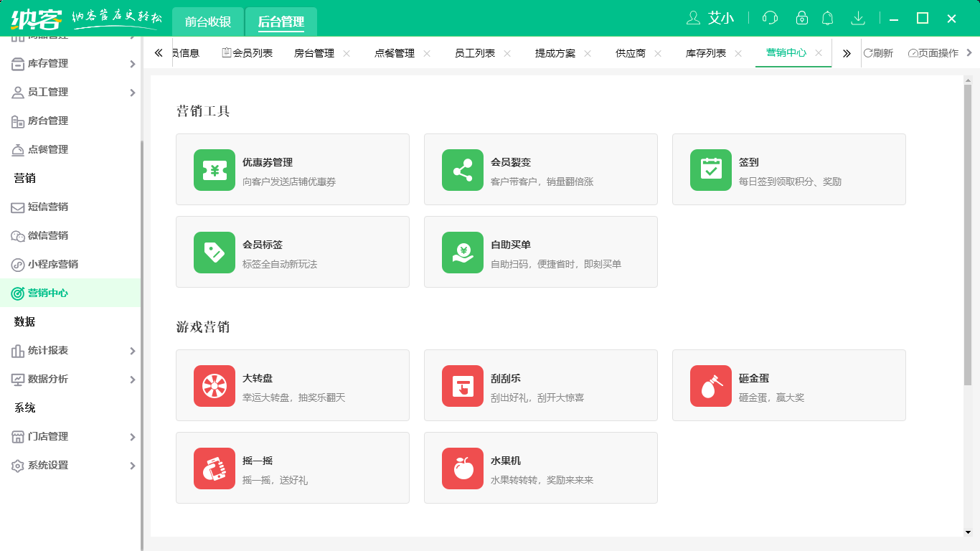Open 会员标签 by clicking its tag icon
Image resolution: width=980 pixels, height=551 pixels.
pos(214,252)
